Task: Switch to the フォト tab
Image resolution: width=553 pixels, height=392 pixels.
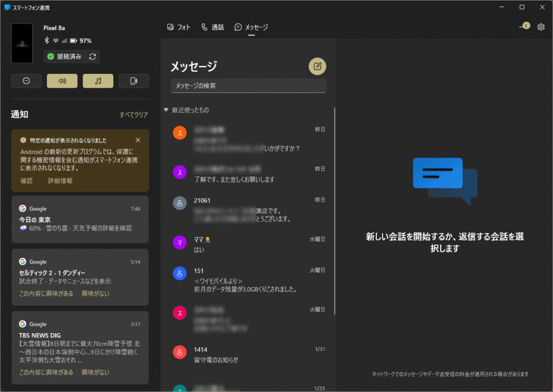Action: click(x=179, y=27)
